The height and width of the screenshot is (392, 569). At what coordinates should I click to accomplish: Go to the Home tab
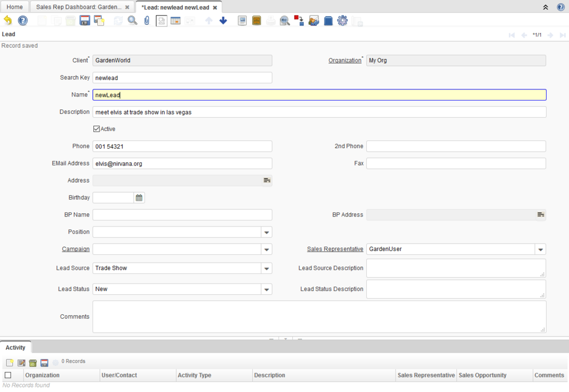click(x=14, y=7)
